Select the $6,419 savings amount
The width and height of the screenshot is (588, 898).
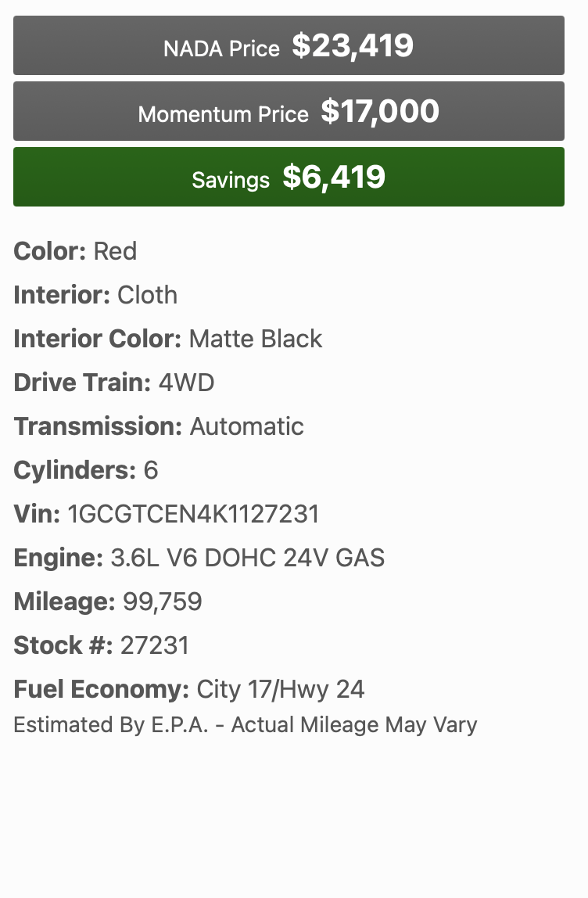coord(334,178)
